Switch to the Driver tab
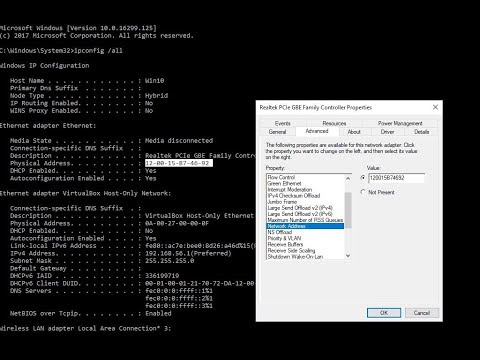Viewport: 480px width, 360px height. (x=387, y=132)
